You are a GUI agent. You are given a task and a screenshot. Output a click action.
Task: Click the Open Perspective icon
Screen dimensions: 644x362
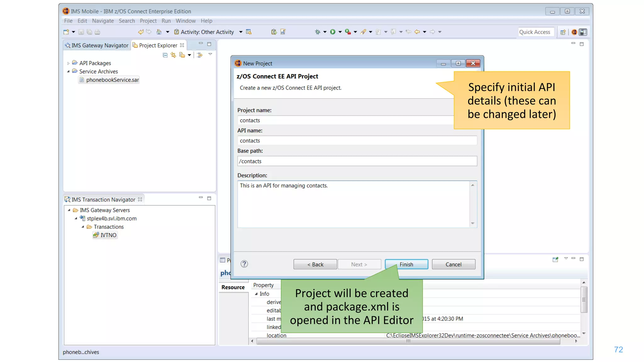pyautogui.click(x=563, y=32)
